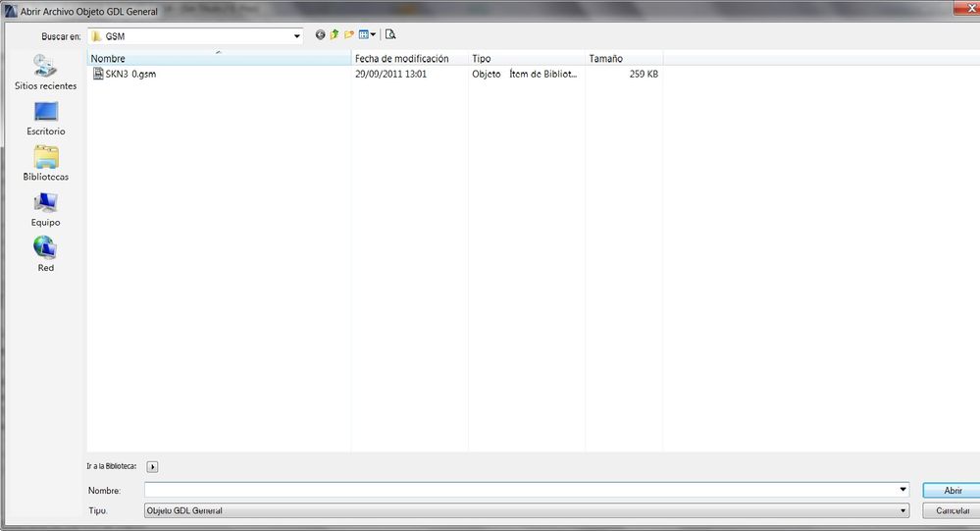This screenshot has height=531, width=980.
Task: Select the SKN3 0.gsm file
Action: [x=125, y=74]
